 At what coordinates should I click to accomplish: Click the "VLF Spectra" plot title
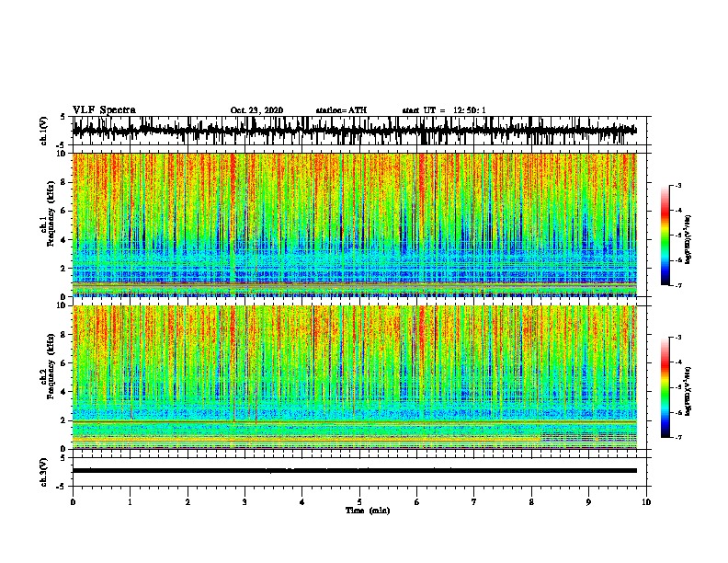click(104, 110)
